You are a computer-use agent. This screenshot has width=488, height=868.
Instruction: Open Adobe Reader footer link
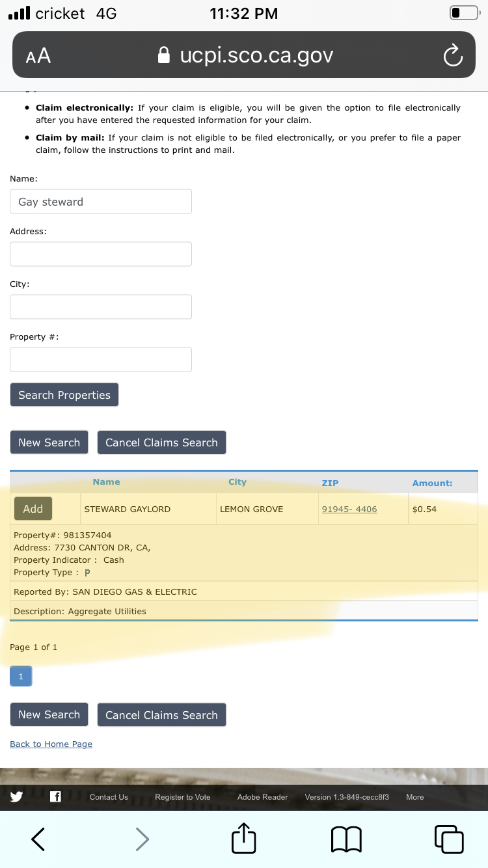[262, 797]
